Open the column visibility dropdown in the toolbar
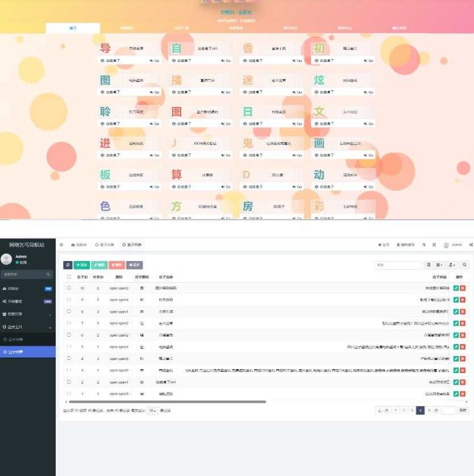 (x=439, y=265)
